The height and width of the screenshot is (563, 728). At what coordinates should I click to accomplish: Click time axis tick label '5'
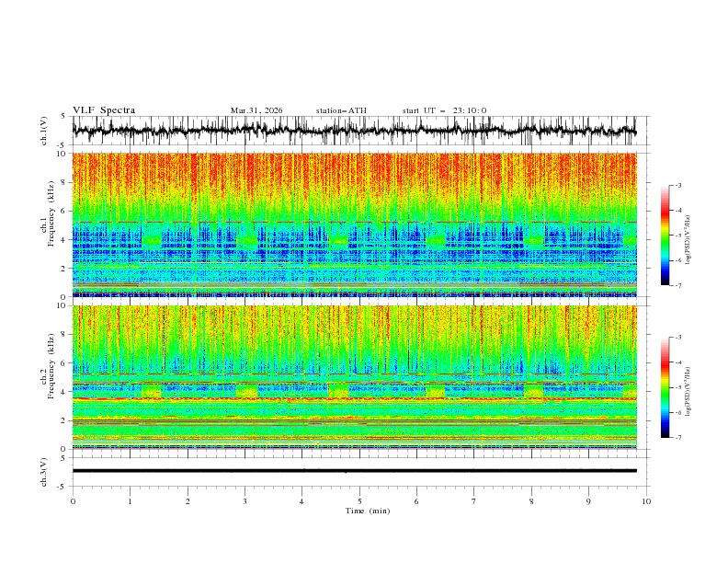pyautogui.click(x=359, y=501)
